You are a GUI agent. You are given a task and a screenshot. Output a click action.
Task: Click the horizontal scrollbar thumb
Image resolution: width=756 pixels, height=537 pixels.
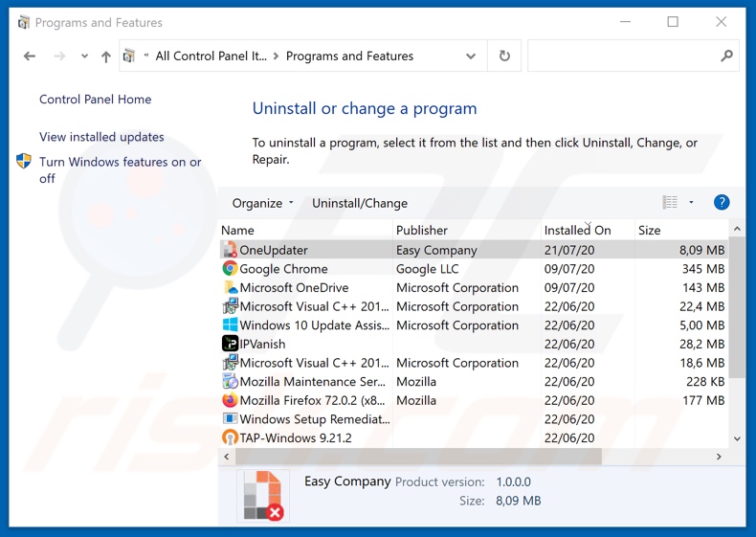418,457
